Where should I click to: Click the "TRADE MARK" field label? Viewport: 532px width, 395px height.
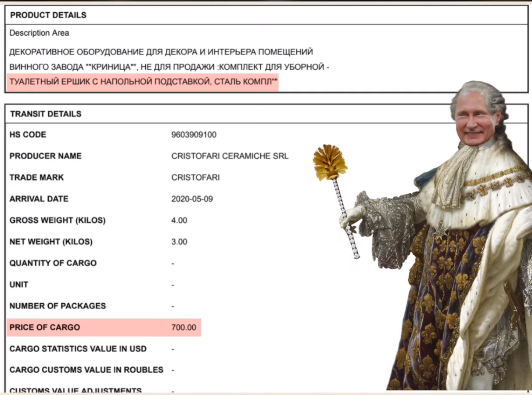click(37, 178)
